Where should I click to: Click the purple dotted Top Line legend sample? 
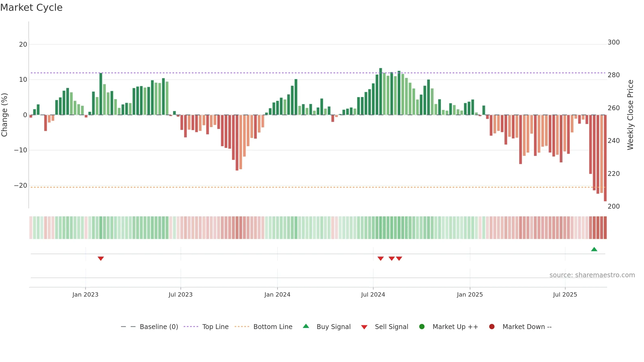click(191, 327)
